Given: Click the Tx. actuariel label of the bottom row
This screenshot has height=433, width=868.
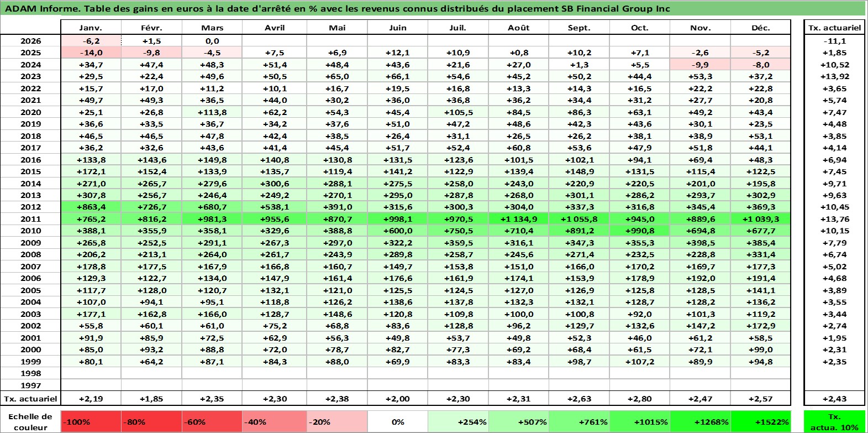Looking at the screenshot, I should coord(30,399).
